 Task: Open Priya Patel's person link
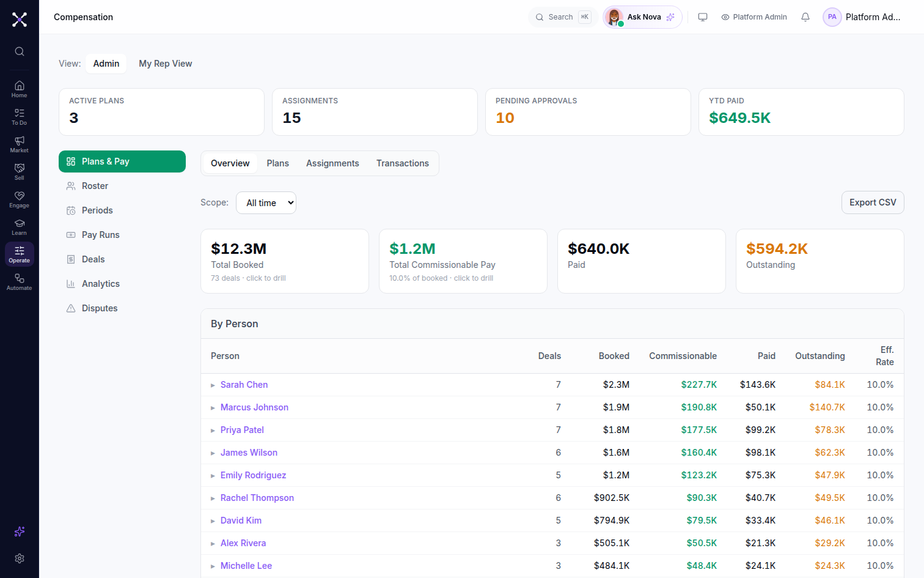pos(242,430)
